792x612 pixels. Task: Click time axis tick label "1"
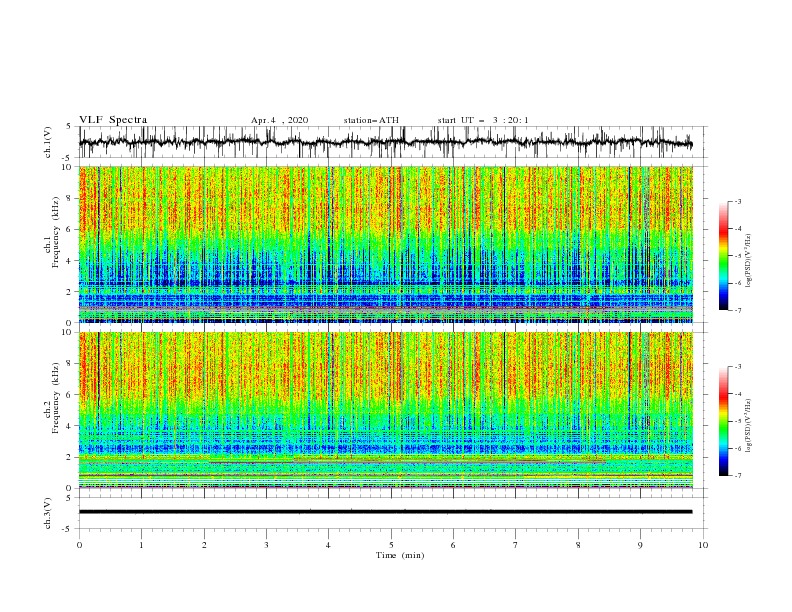141,545
